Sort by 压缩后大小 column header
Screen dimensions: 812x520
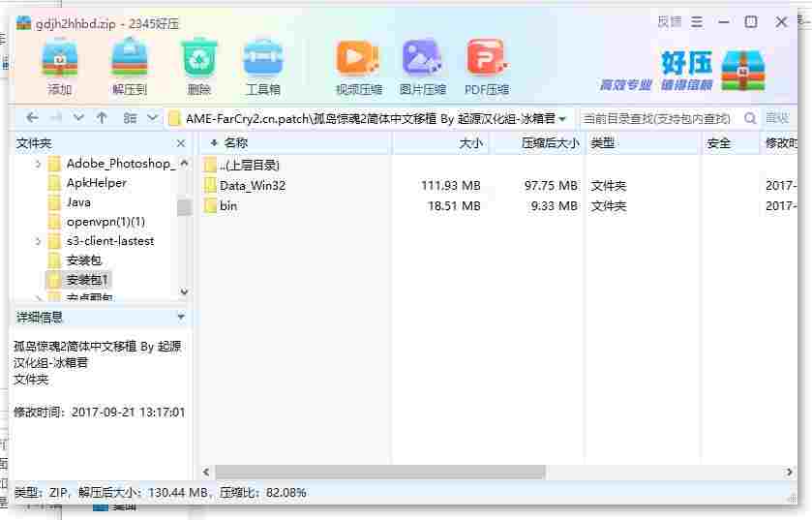pos(538,143)
